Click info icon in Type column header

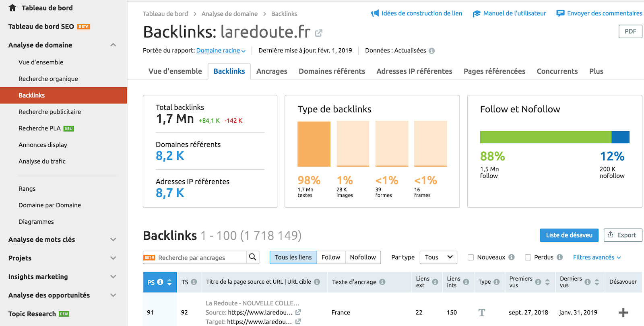496,282
